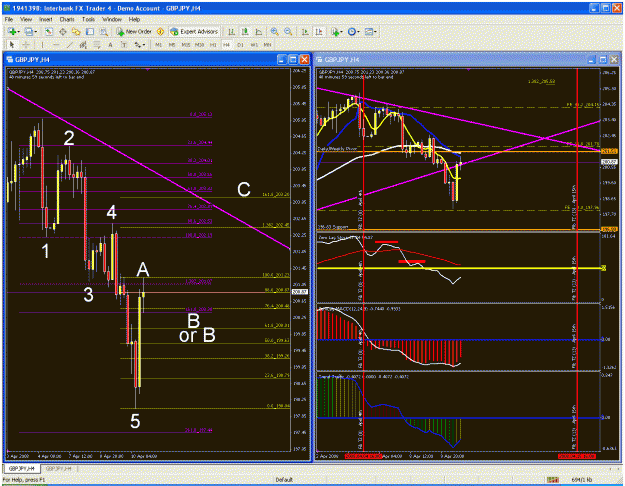Image resolution: width=625 pixels, height=486 pixels.
Task: Pick the Trendline drawing tool
Action: [69, 45]
